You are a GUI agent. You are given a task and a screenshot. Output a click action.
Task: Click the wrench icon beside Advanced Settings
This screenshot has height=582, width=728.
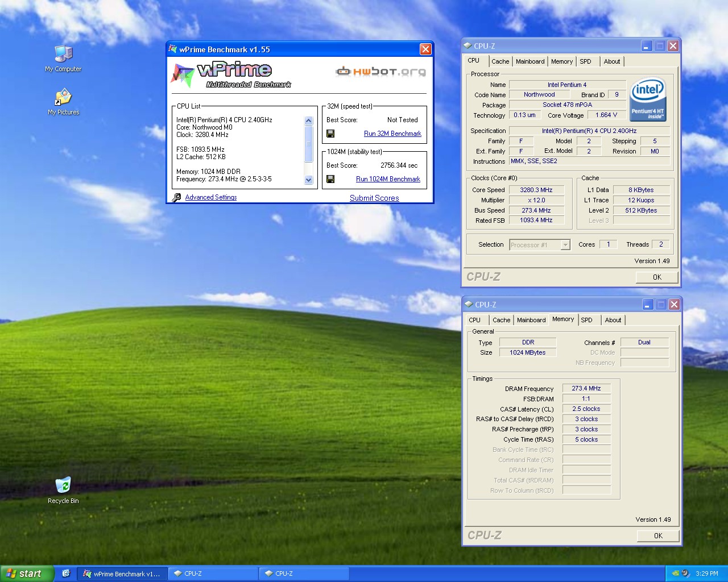(177, 197)
